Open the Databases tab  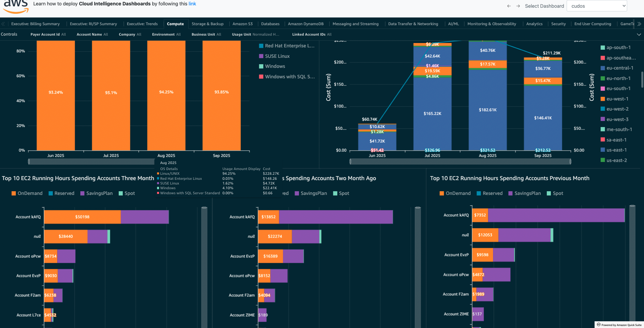click(270, 24)
